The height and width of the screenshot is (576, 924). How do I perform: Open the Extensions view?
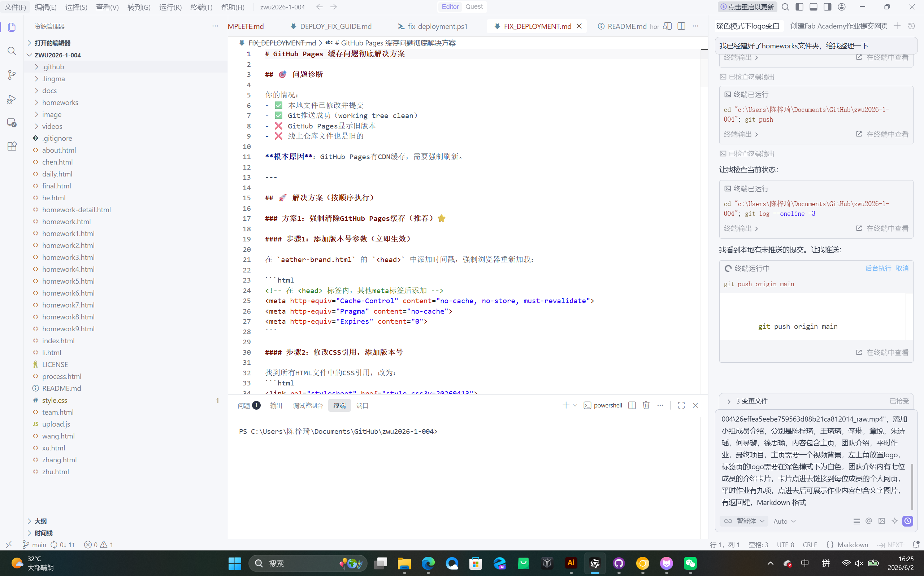(12, 146)
